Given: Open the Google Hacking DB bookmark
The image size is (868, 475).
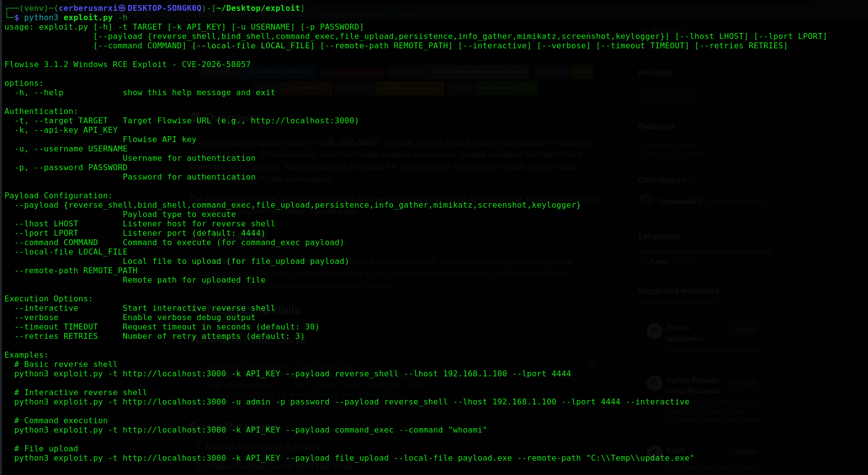Looking at the screenshot, I should pyautogui.click(x=353, y=14).
